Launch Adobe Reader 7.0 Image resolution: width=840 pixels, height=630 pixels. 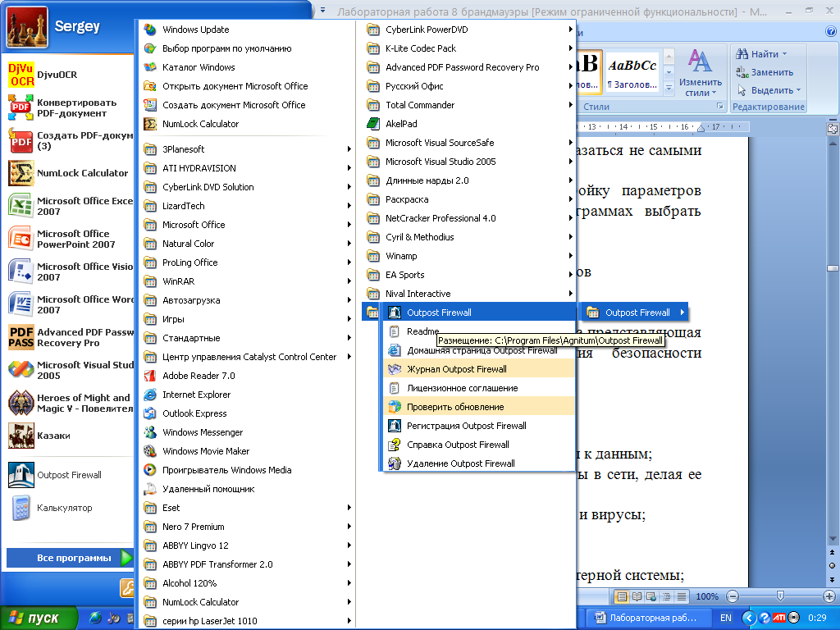coord(248,376)
